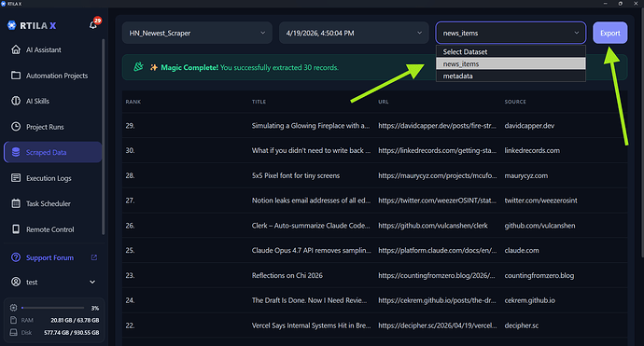The image size is (644, 346).
Task: Click the test user avatar icon
Action: pyautogui.click(x=16, y=282)
